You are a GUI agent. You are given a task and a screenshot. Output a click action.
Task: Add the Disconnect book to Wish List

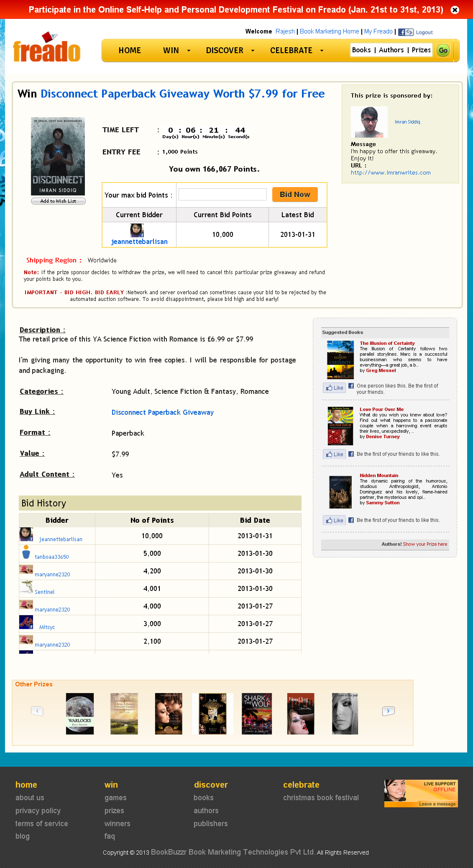58,201
